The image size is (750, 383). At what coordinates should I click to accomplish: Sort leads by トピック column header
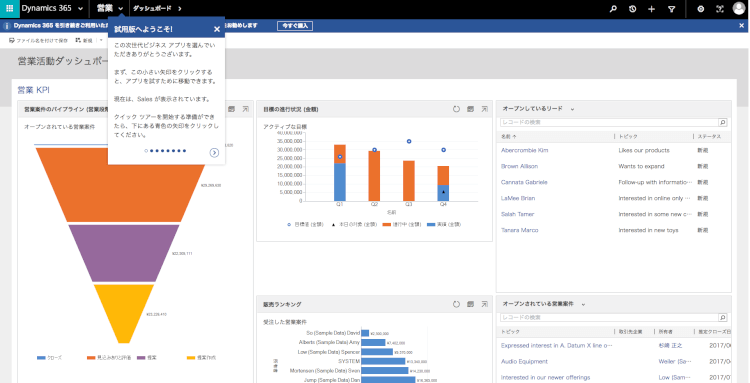point(628,137)
